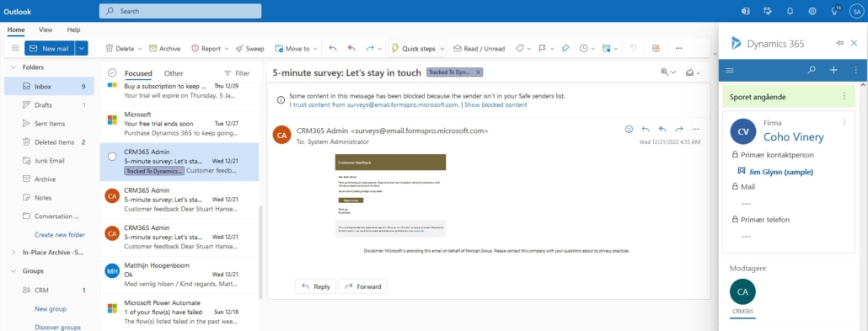The width and height of the screenshot is (868, 331).
Task: Click the toolbar Reply arrow icon
Action: [x=332, y=48]
